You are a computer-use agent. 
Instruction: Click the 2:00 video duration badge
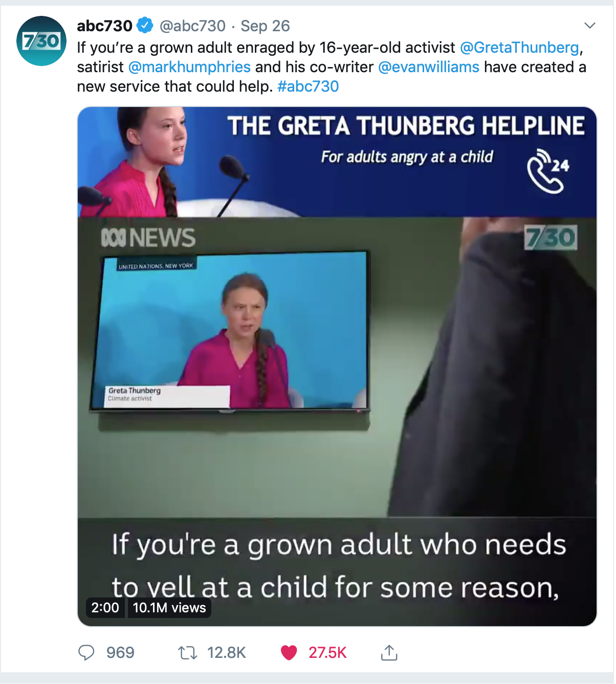105,608
